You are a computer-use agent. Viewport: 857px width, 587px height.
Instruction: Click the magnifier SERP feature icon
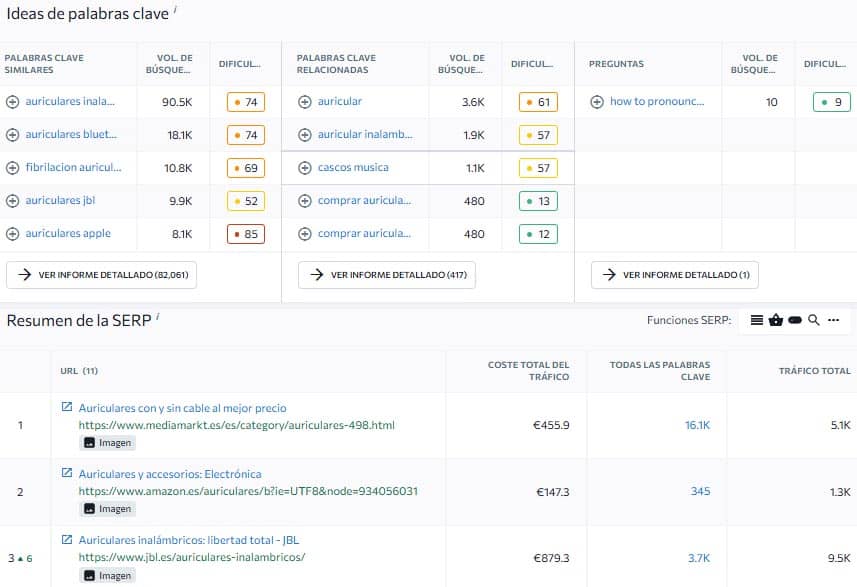click(814, 320)
